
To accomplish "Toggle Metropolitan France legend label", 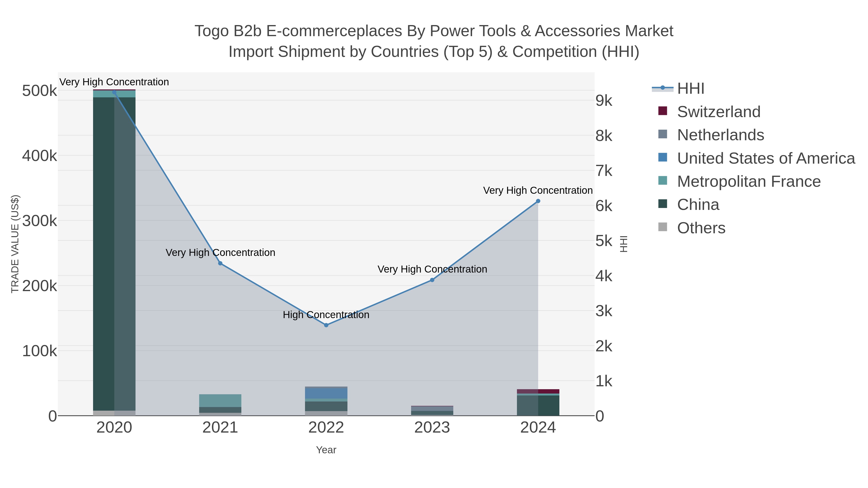I will click(x=749, y=181).
